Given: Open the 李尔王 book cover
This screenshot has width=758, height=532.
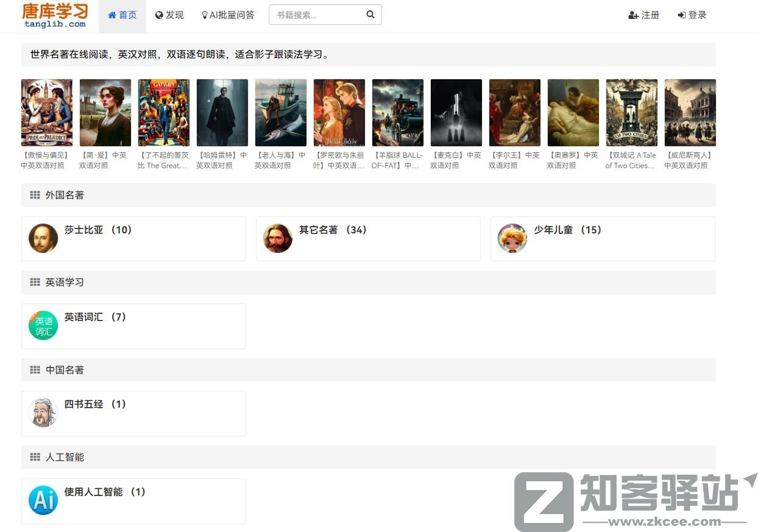Looking at the screenshot, I should coord(515,113).
